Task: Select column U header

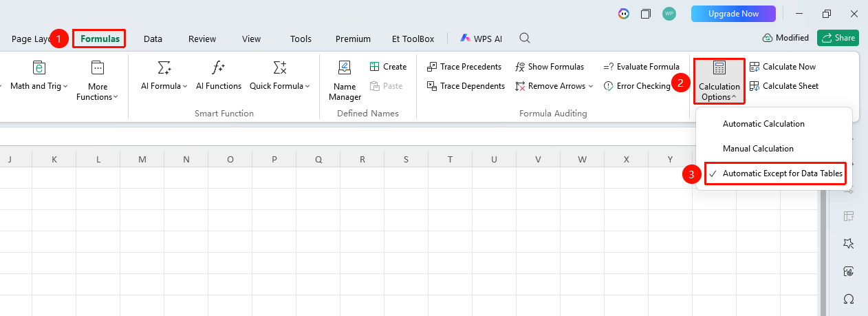Action: (495, 160)
